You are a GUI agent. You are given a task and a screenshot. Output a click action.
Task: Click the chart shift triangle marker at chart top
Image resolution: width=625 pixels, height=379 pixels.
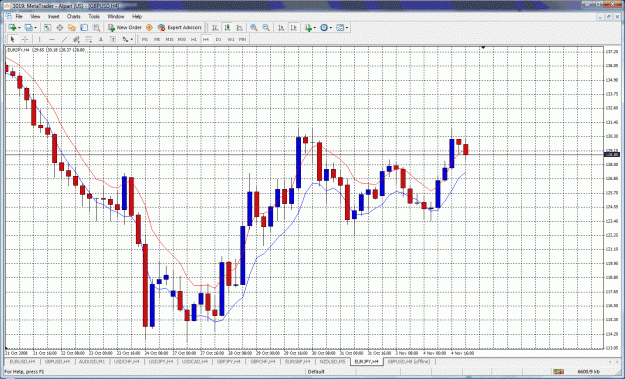click(x=483, y=47)
